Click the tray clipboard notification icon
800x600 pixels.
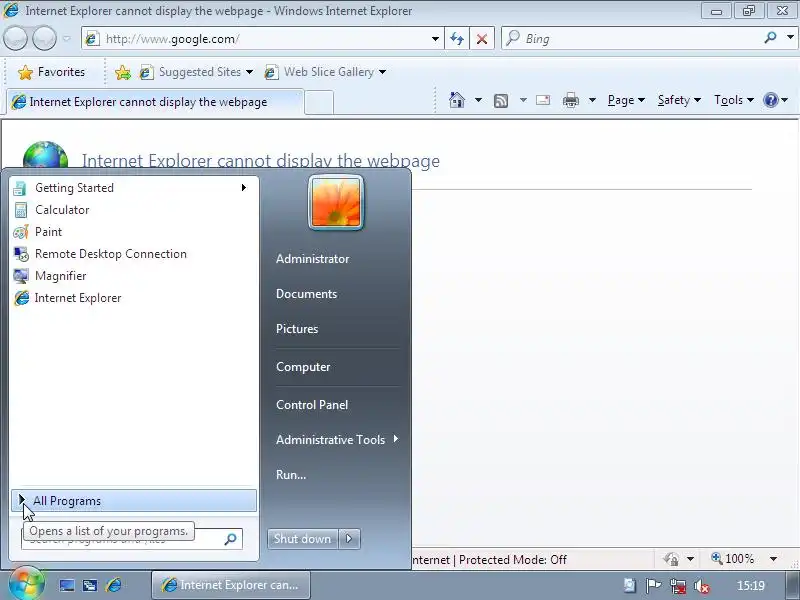pos(629,585)
